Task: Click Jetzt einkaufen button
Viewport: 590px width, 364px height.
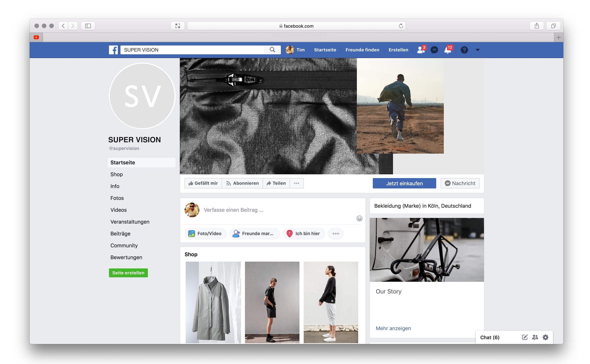Action: point(404,183)
